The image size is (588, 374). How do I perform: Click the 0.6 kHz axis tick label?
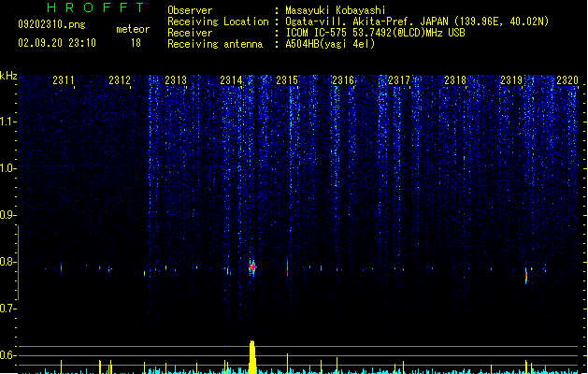point(7,355)
